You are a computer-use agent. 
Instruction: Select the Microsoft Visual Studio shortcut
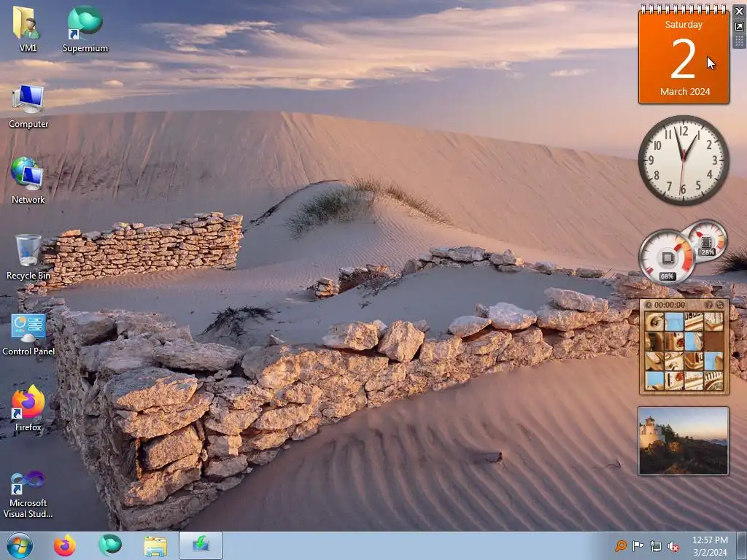28,494
